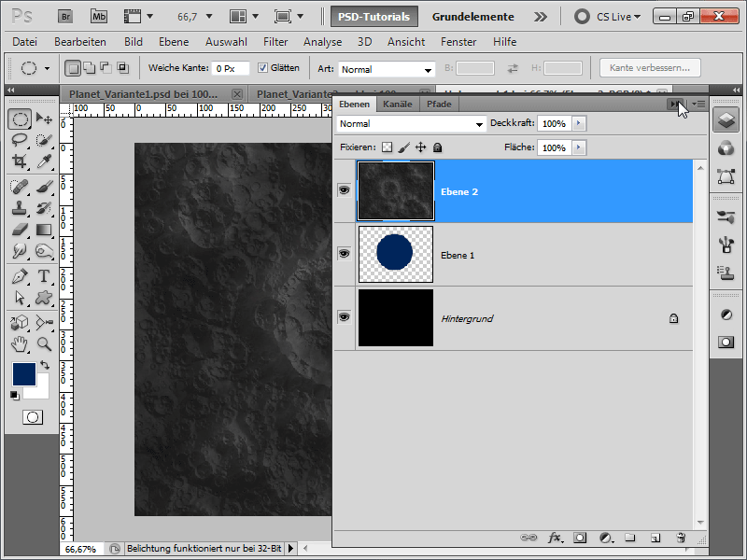Open the Auswahl menu
The width and height of the screenshot is (747, 560).
tap(226, 42)
